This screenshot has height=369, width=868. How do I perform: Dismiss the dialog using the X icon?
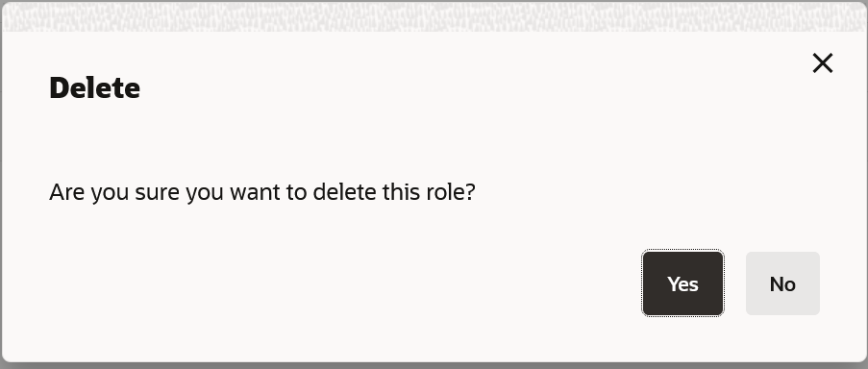tap(823, 63)
